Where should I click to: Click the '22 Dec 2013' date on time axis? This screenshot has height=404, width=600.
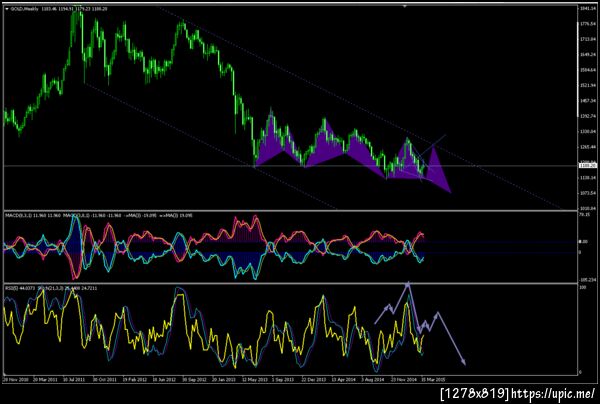pos(314,380)
